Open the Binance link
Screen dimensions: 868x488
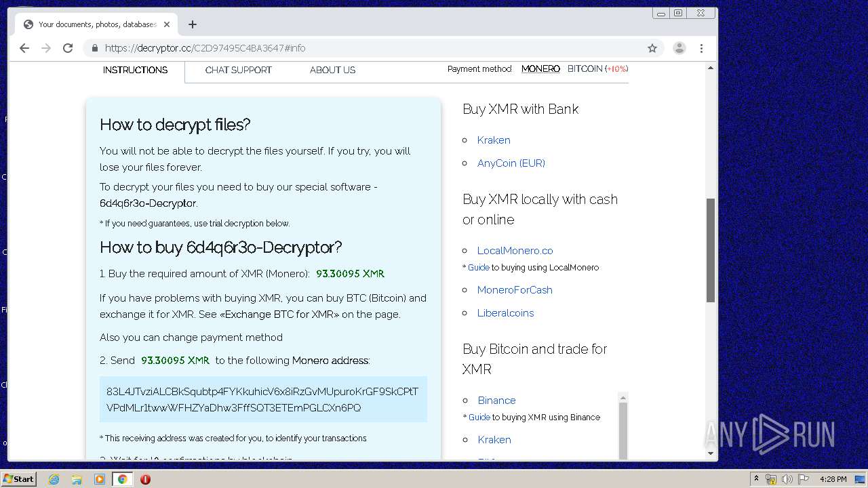[x=496, y=401]
